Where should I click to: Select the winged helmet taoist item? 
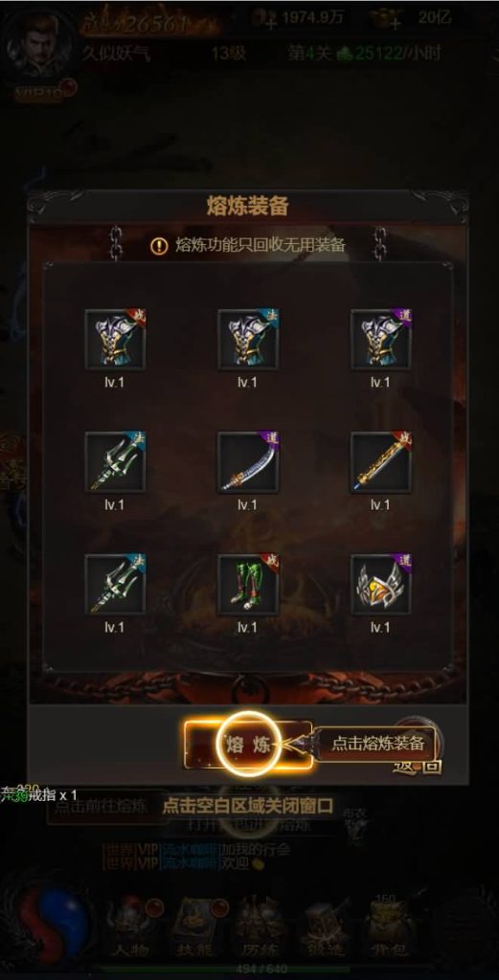pyautogui.click(x=381, y=585)
